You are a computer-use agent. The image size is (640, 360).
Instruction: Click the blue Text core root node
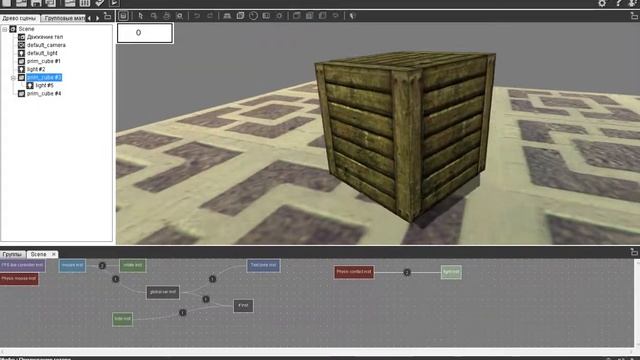tap(264, 265)
